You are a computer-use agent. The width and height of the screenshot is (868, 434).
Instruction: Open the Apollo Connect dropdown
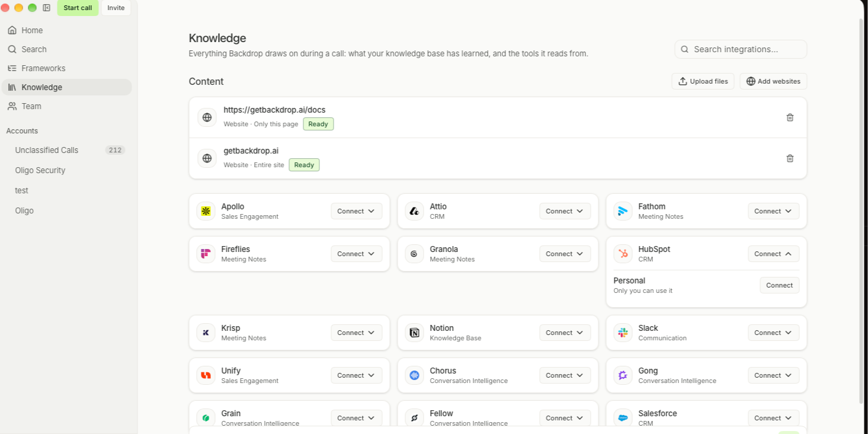coord(356,211)
